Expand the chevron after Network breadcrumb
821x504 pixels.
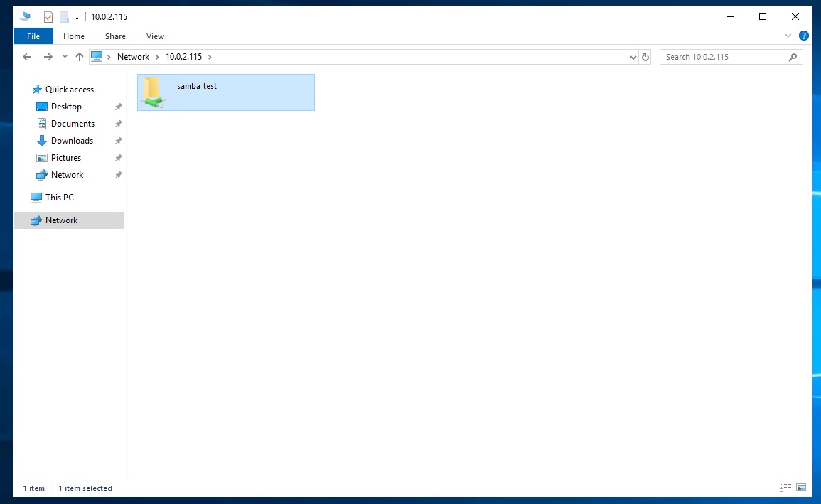[157, 57]
